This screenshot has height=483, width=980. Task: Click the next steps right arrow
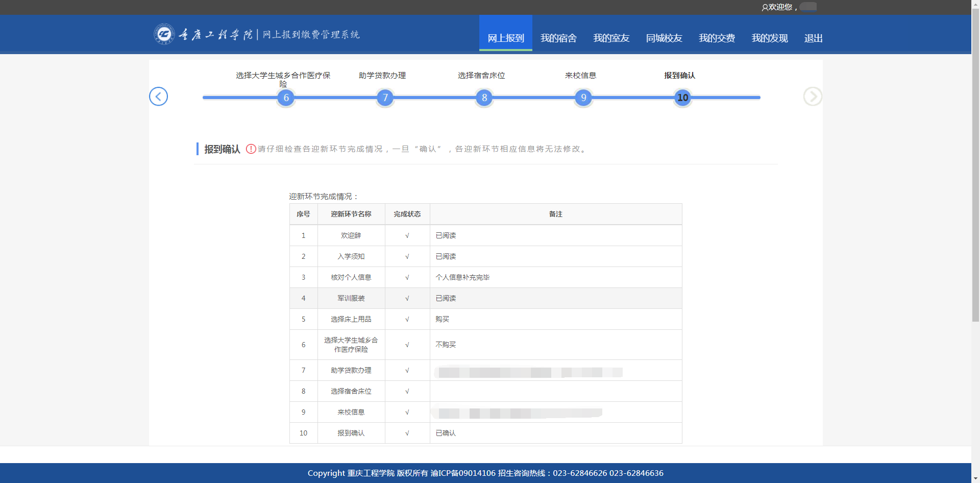812,96
